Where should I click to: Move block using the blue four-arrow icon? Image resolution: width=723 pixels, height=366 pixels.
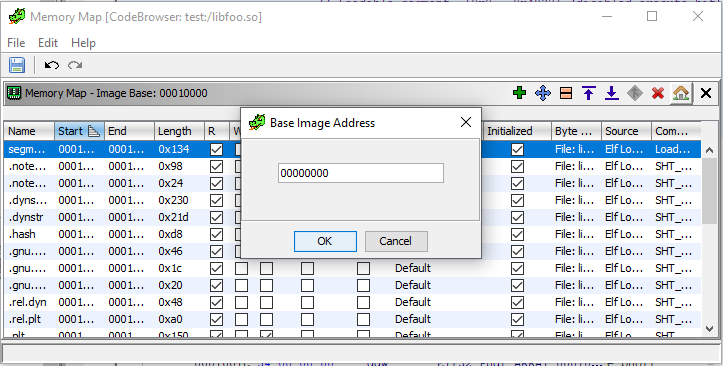(x=543, y=93)
